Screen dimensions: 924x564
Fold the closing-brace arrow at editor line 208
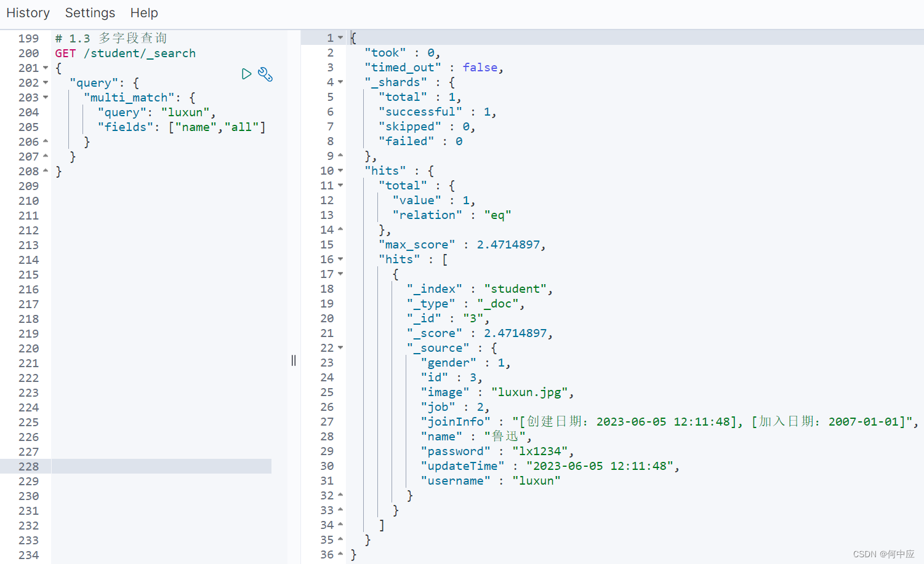[46, 171]
